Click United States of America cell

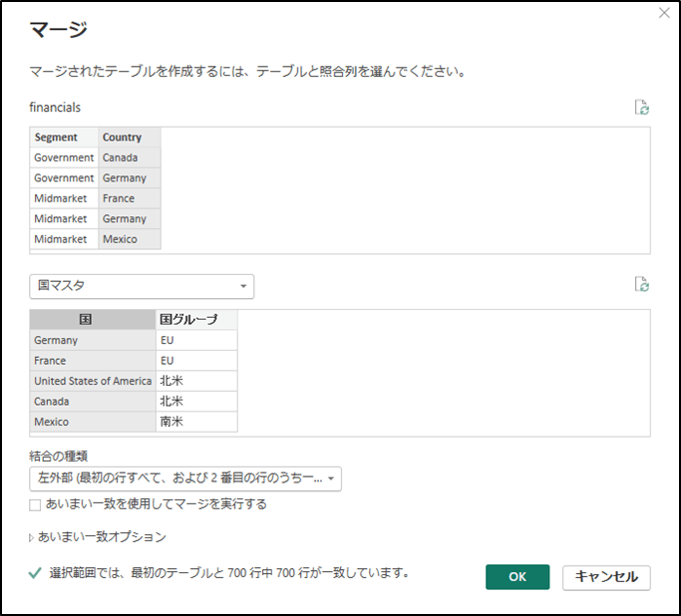93,381
